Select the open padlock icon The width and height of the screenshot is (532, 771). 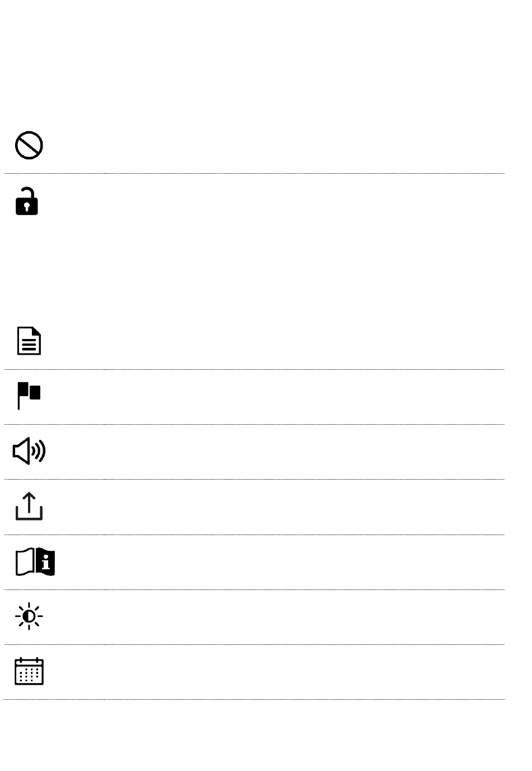coord(26,201)
